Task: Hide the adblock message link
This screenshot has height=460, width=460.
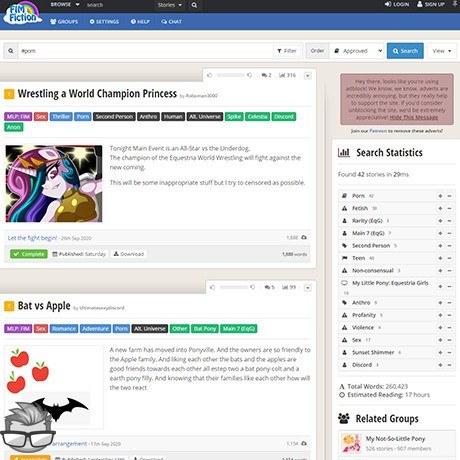Action: [x=414, y=117]
